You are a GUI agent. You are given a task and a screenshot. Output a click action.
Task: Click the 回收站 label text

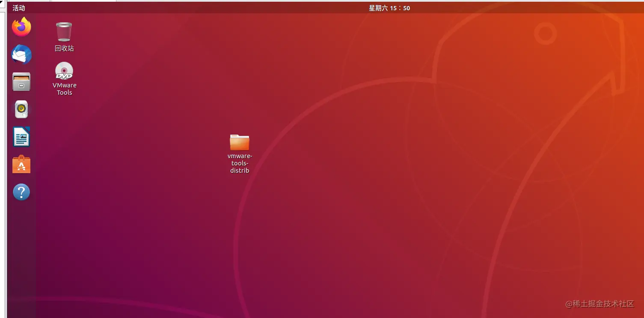[x=64, y=48]
